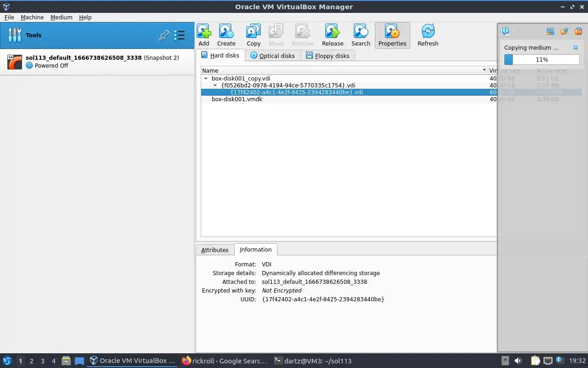Click the network tray icon
The height and width of the screenshot is (368, 588).
click(x=548, y=361)
